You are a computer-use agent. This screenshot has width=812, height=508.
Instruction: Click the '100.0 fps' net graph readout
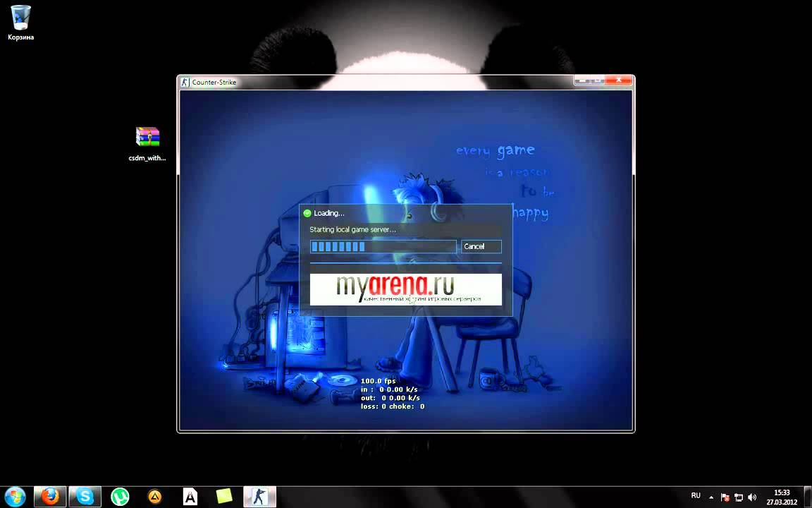378,381
